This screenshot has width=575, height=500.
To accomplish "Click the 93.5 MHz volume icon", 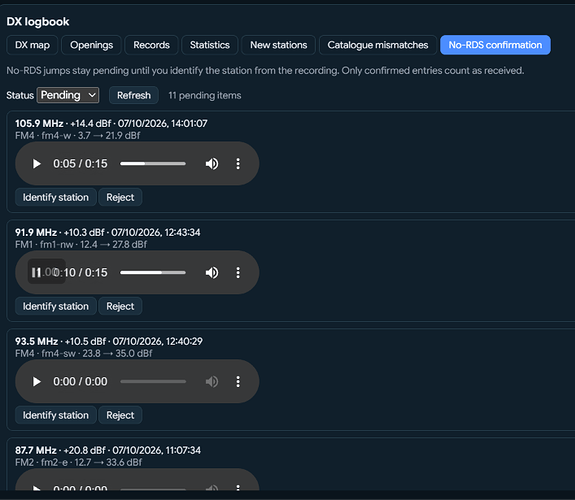I will [212, 382].
